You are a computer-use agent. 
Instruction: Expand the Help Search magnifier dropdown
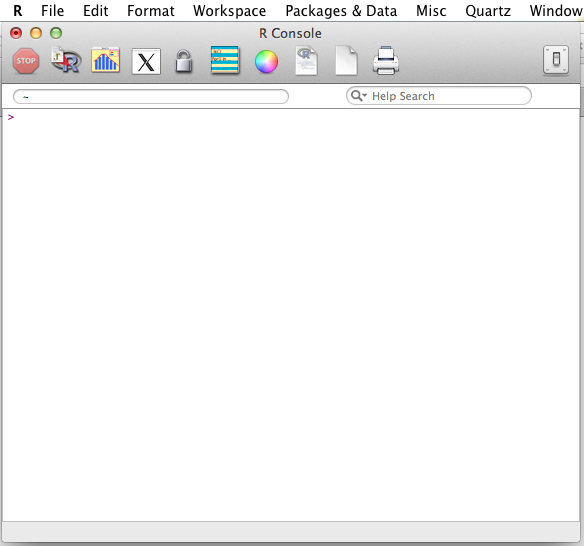359,96
